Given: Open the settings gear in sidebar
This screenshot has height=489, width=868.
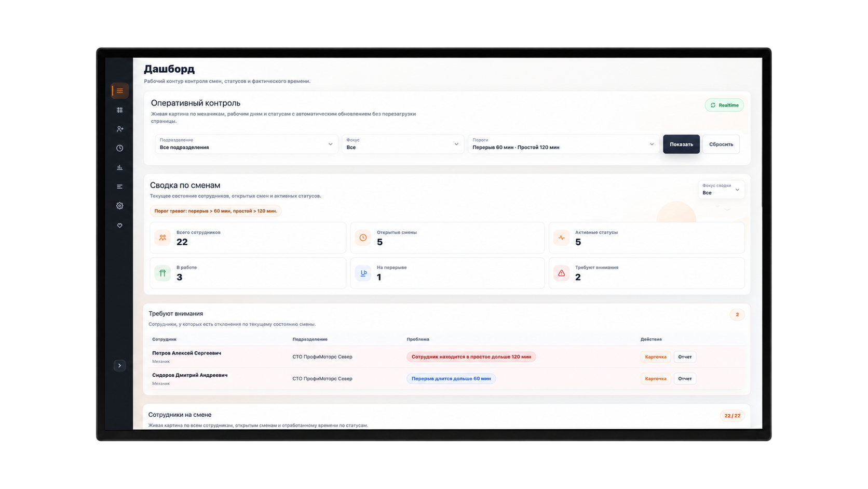Looking at the screenshot, I should coord(119,206).
